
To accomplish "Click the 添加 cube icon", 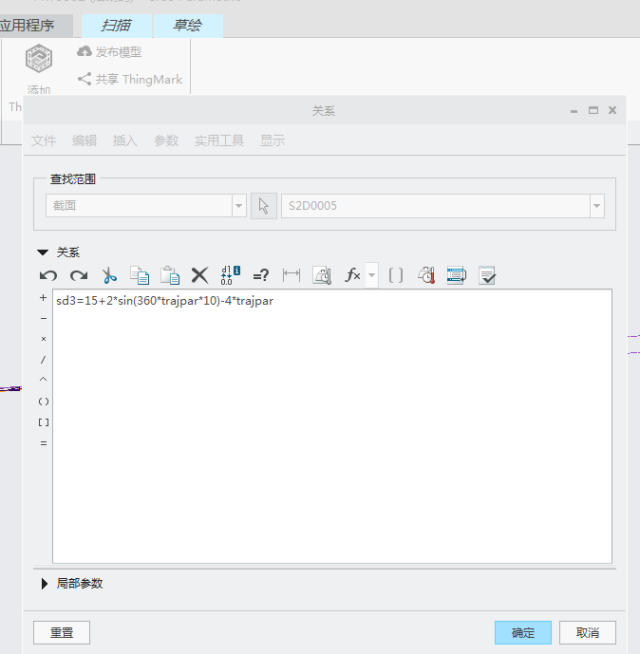I will pos(39,59).
